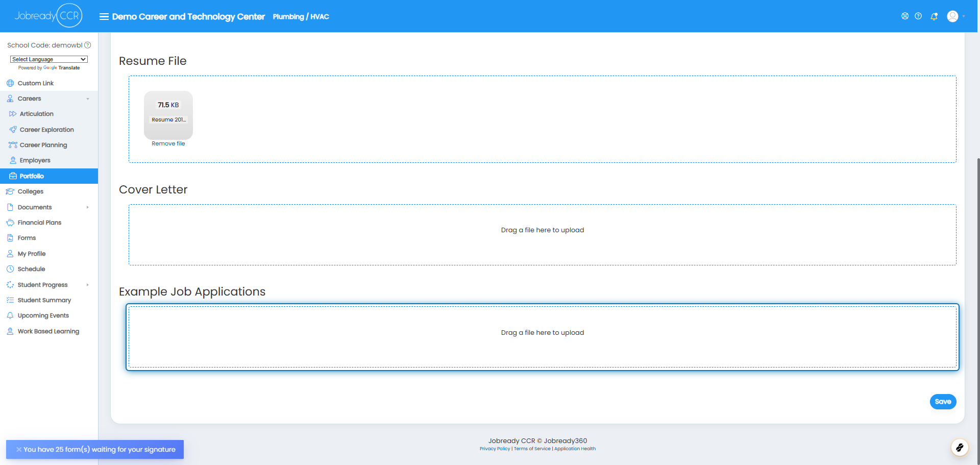Screen dimensions: 980x465
Task: Click the School Code help icon
Action: pyautogui.click(x=88, y=45)
